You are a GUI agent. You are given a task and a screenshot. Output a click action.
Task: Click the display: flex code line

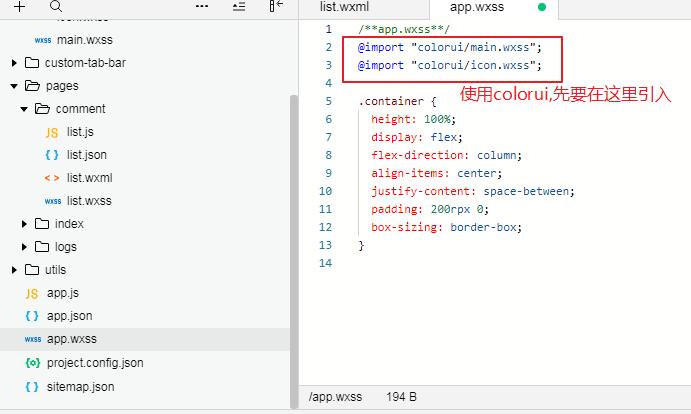point(417,138)
